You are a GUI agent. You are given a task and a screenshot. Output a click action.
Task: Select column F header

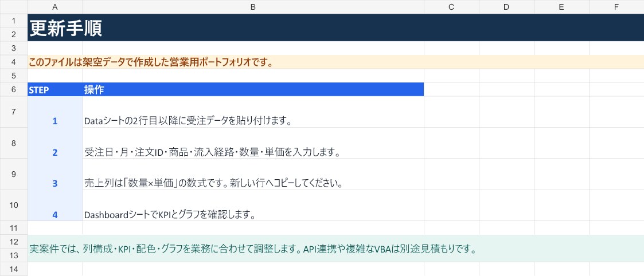click(x=616, y=7)
